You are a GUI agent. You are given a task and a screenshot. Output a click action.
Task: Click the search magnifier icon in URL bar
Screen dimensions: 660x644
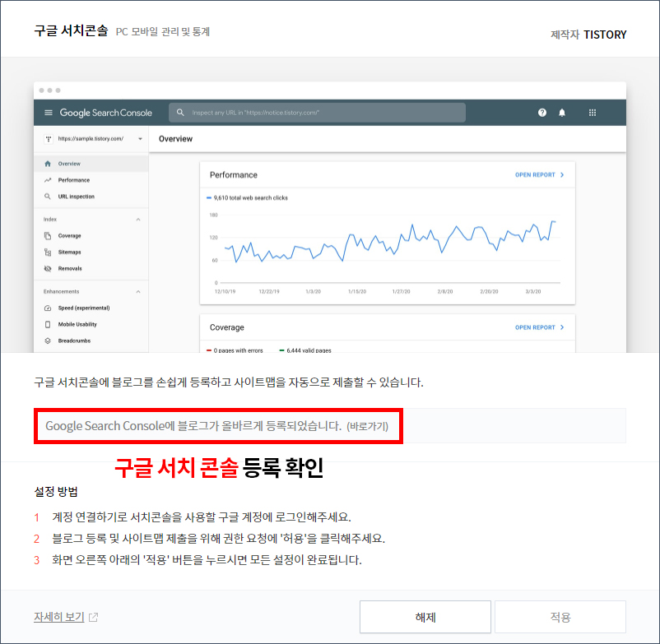(x=180, y=113)
